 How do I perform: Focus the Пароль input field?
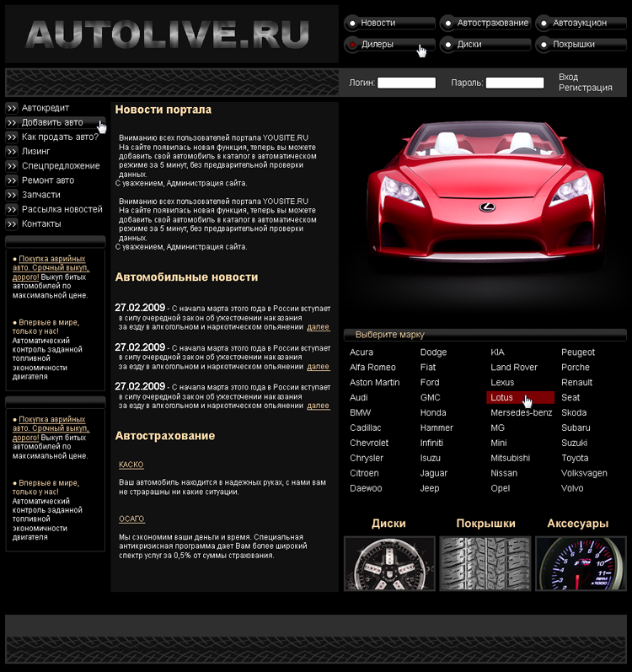pyautogui.click(x=515, y=83)
